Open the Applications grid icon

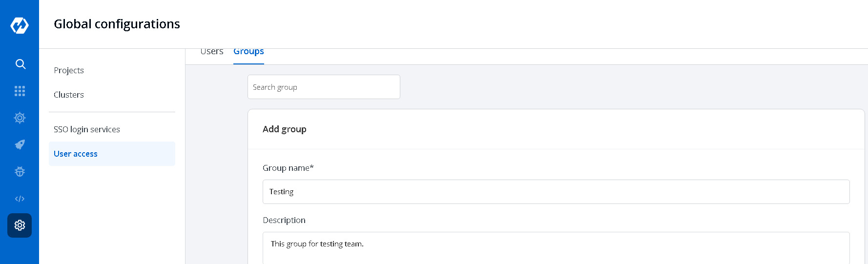point(20,91)
